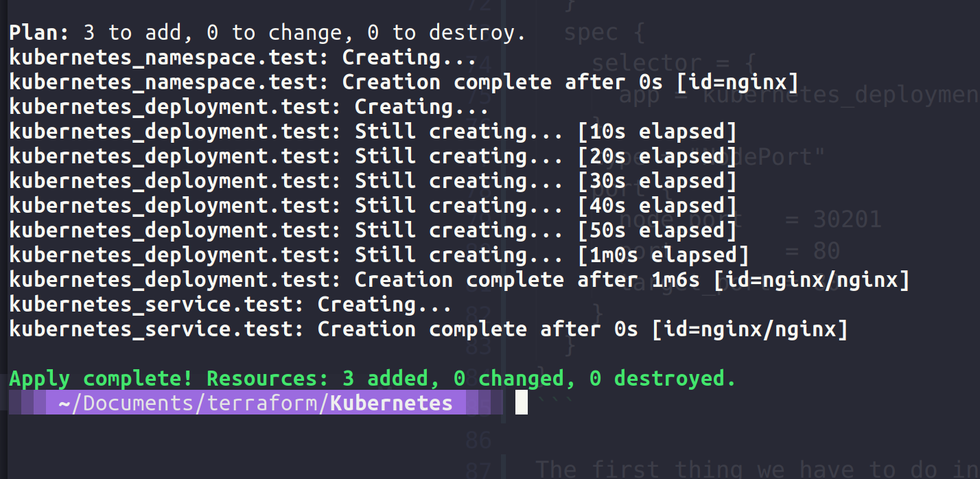Click the [50s elapsed] text
The width and height of the screenshot is (980, 479).
pyautogui.click(x=657, y=231)
